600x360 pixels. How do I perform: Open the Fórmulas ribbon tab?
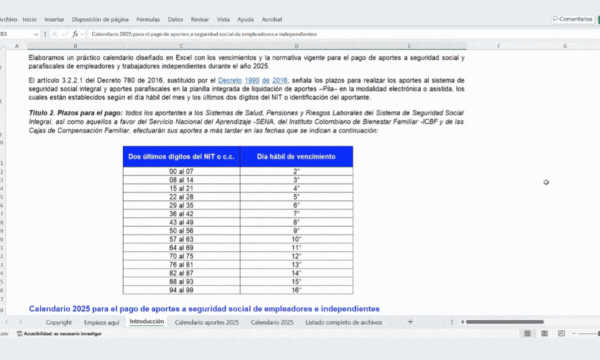[x=148, y=19]
